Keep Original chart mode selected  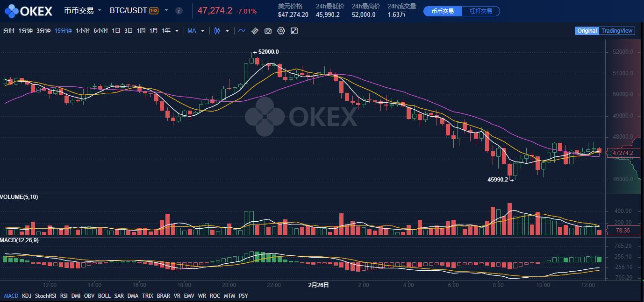587,31
